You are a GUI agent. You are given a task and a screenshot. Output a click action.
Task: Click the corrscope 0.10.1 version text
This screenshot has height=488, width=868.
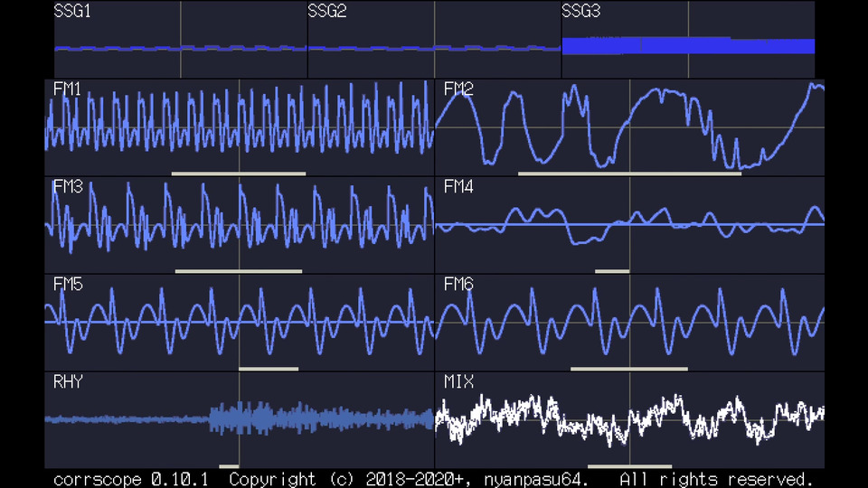point(130,479)
